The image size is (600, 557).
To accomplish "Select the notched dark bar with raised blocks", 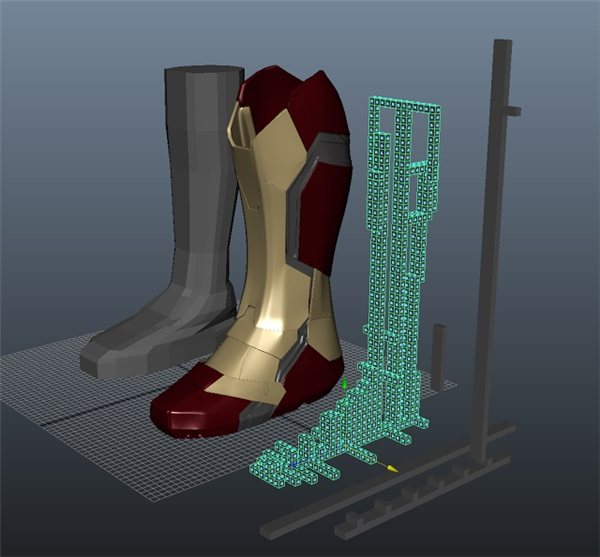I will [x=421, y=497].
